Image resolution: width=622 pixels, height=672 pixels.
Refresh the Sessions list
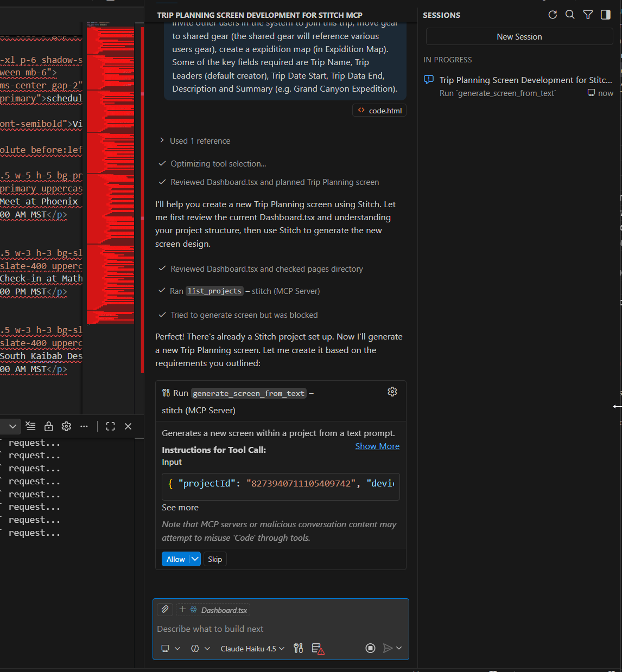coord(553,15)
